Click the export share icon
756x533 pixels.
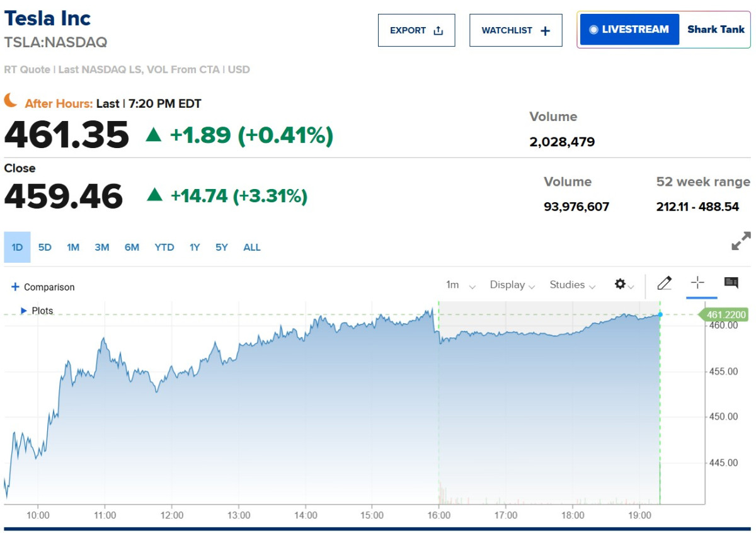(438, 30)
